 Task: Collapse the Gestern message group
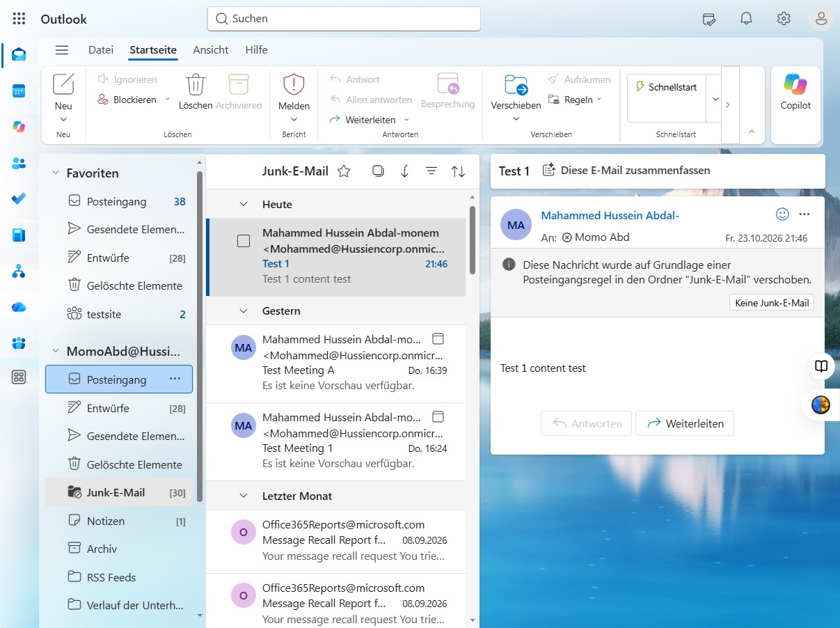(244, 311)
